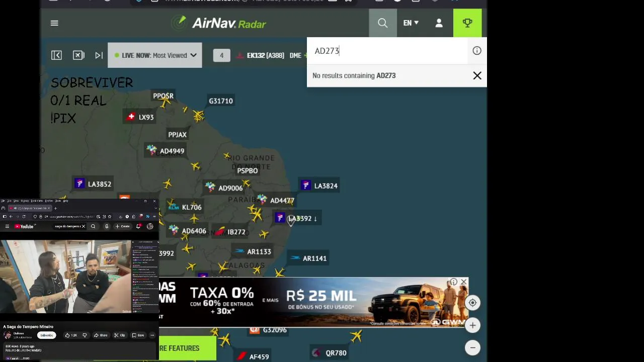The width and height of the screenshot is (644, 362).
Task: Like the YouTube video
Action: click(x=70, y=335)
